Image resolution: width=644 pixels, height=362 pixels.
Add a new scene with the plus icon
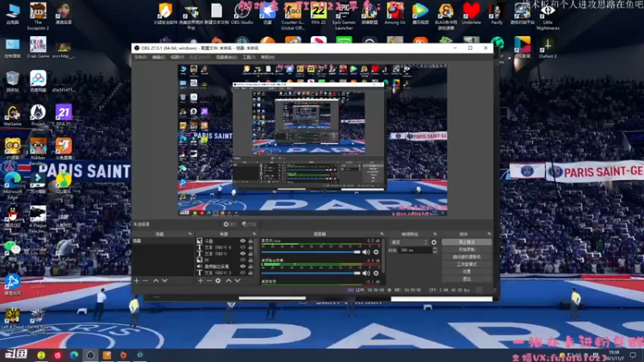click(x=137, y=281)
